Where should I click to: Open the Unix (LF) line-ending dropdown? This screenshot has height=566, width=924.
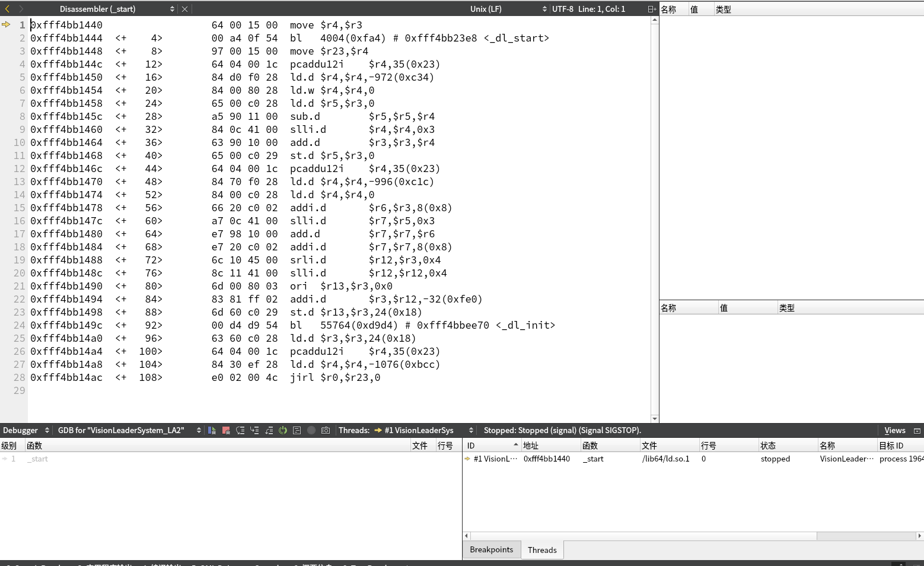pos(544,9)
